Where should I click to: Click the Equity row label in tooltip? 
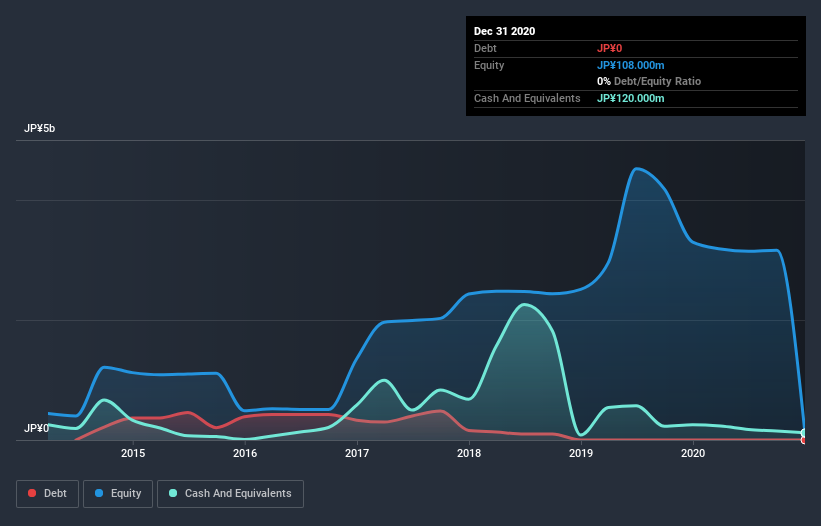pyautogui.click(x=489, y=65)
